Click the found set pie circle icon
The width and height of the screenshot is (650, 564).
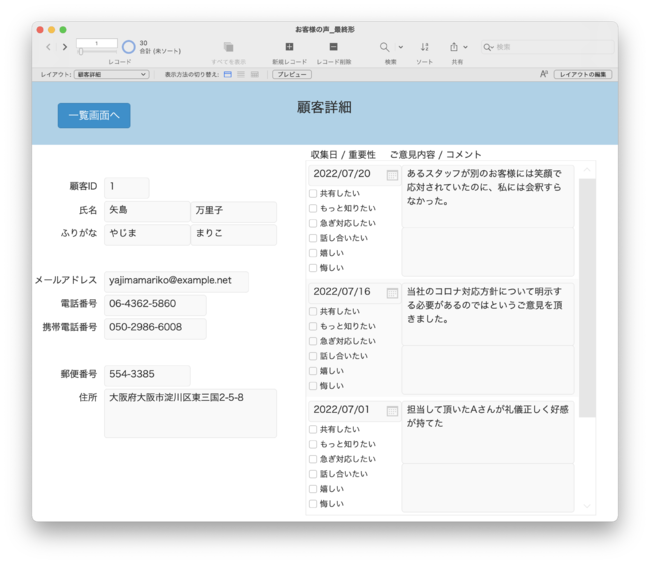129,47
